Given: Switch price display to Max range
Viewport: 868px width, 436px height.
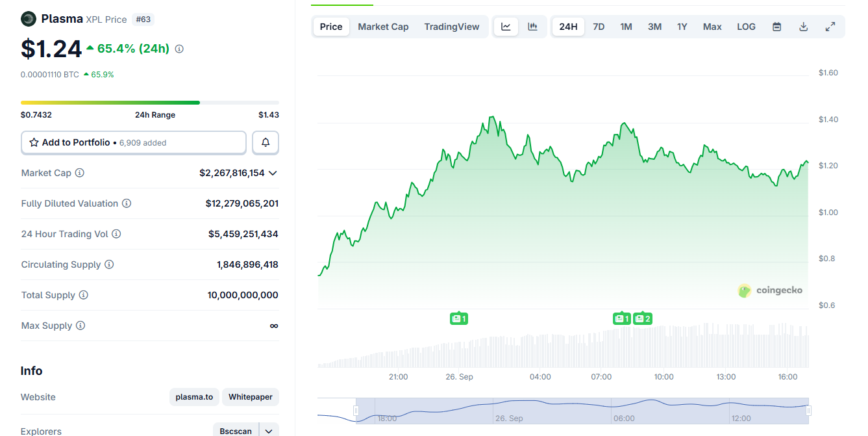Looking at the screenshot, I should click(712, 26).
